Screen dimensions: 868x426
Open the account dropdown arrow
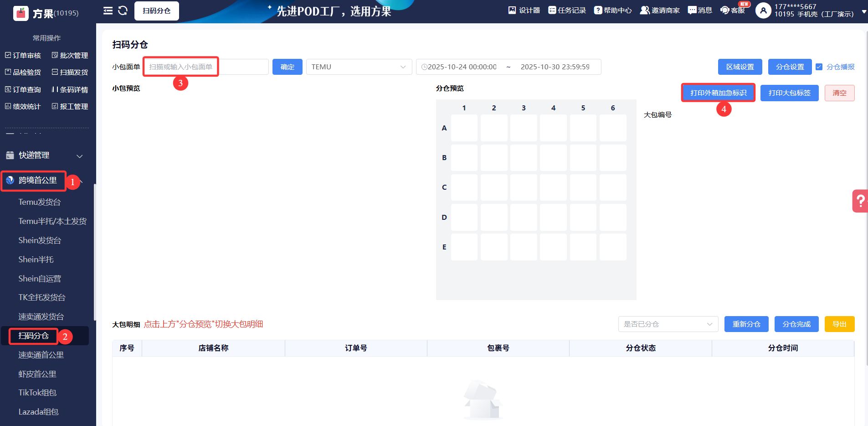[x=864, y=12]
